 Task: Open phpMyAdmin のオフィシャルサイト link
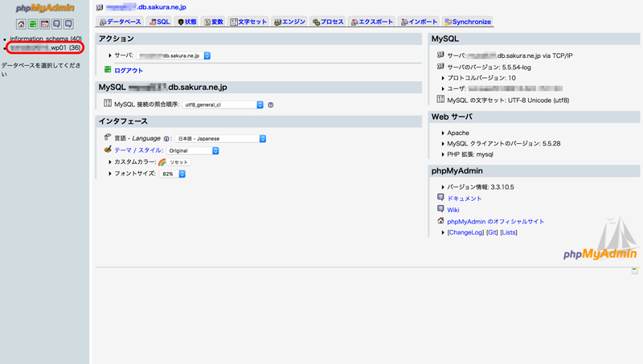pyautogui.click(x=495, y=222)
